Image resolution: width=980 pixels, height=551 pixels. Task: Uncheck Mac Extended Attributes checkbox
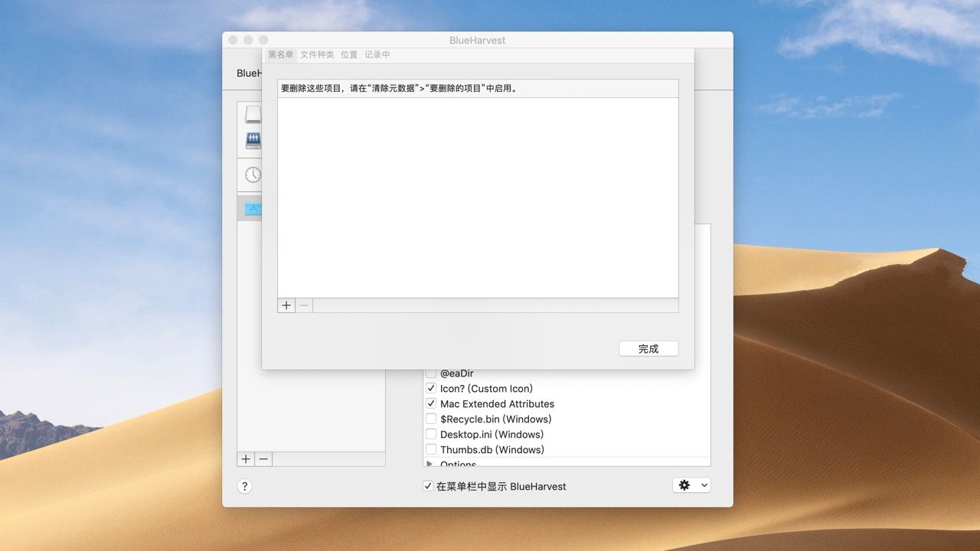pos(431,404)
